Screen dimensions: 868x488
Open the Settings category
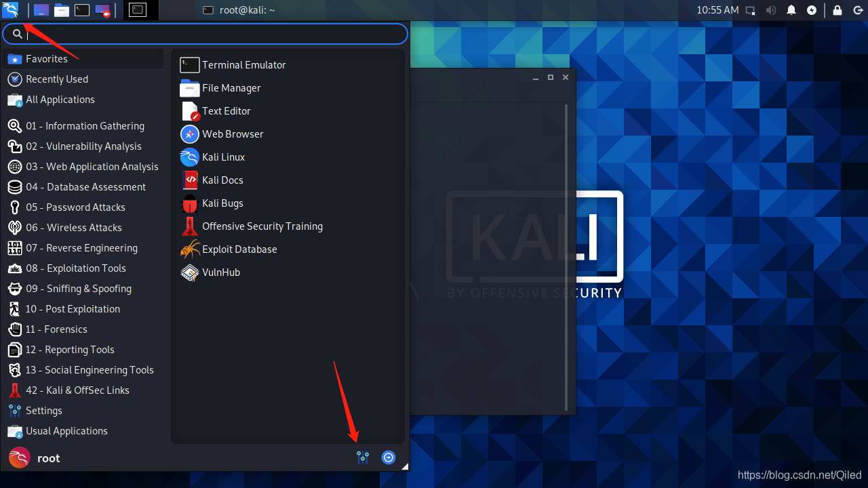(83, 411)
